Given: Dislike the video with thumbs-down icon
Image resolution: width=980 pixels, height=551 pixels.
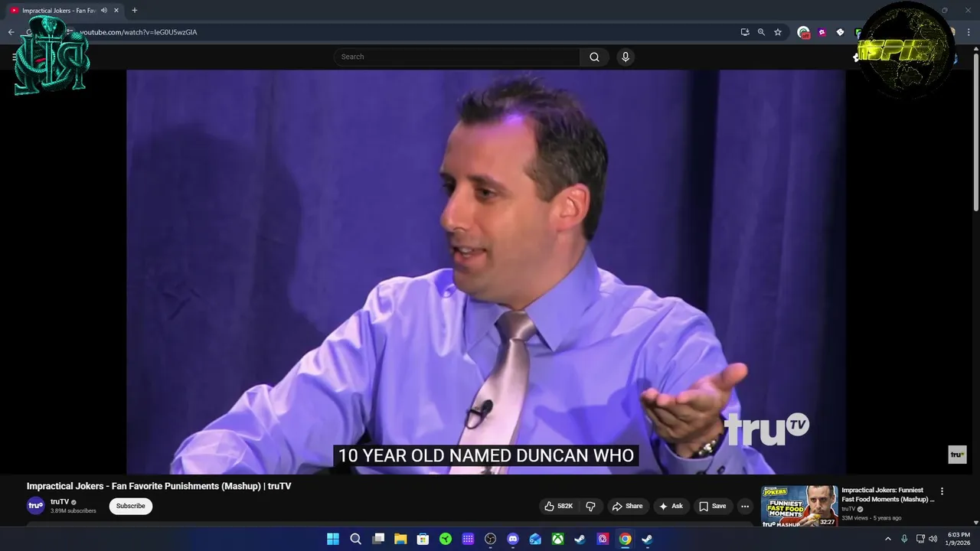Looking at the screenshot, I should point(590,506).
